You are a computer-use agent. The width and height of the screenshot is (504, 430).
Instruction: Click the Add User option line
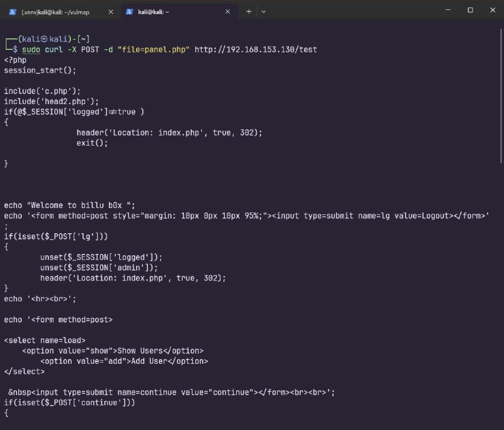(124, 361)
